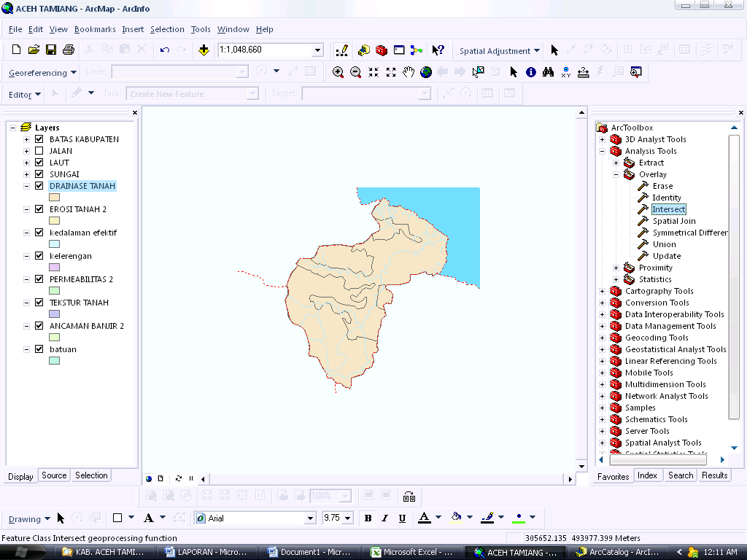Open the map scale dropdown
The width and height of the screenshot is (747, 560).
[317, 50]
